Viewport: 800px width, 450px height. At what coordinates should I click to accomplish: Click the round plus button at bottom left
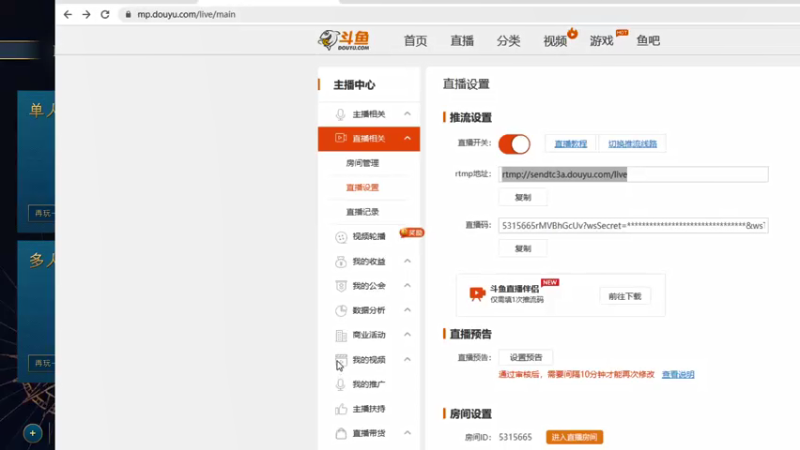[33, 433]
